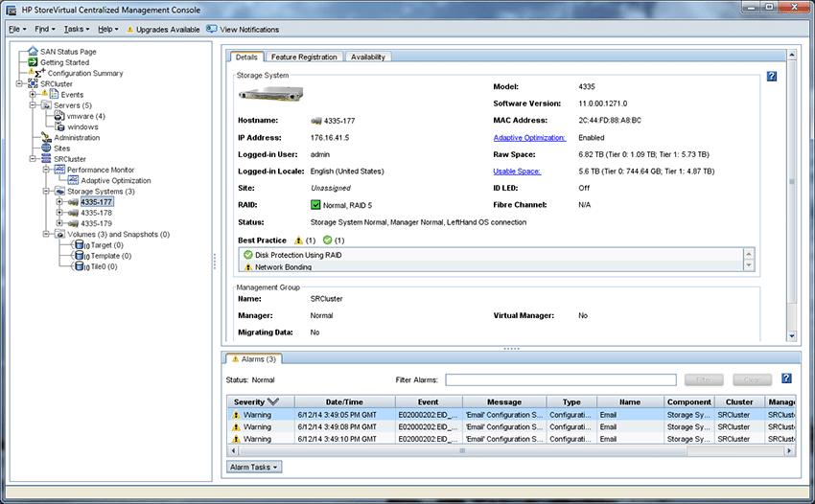
Task: Select the alarm row at 3:49:08 PM
Action: tap(511, 426)
